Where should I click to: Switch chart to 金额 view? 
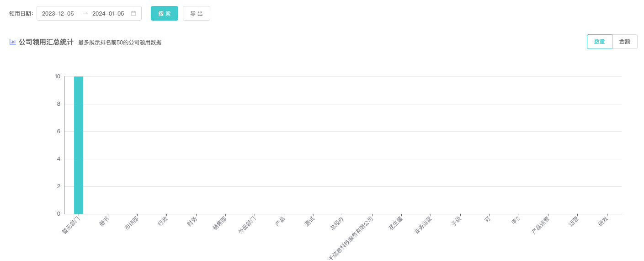624,42
